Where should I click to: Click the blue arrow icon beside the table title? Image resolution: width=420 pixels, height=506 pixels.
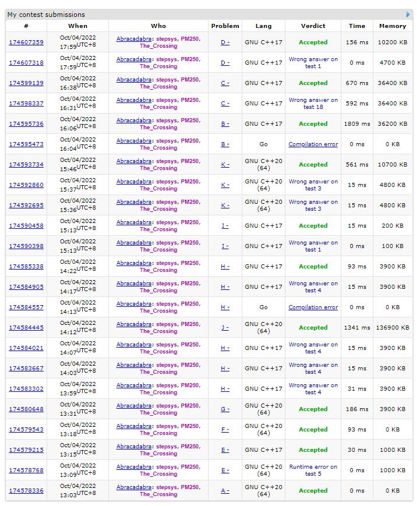pos(408,15)
